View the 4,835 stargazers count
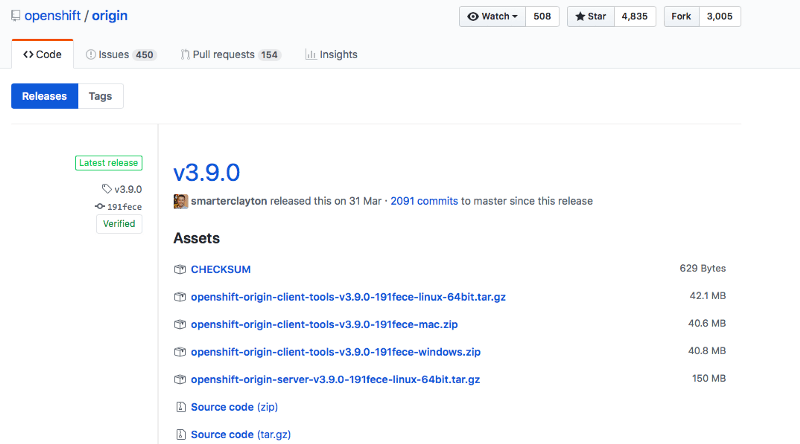 (635, 16)
